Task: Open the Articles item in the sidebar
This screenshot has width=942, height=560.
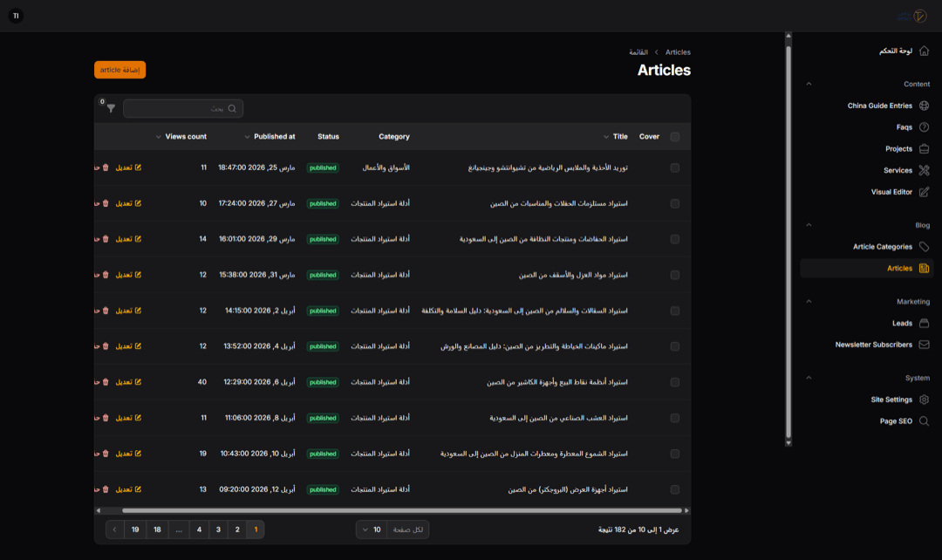Action: click(x=866, y=269)
